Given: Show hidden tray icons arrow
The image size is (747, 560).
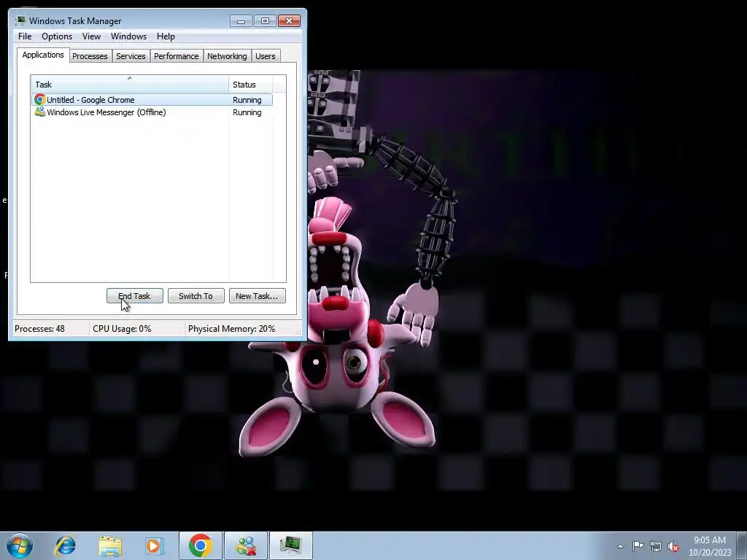Looking at the screenshot, I should tap(620, 546).
